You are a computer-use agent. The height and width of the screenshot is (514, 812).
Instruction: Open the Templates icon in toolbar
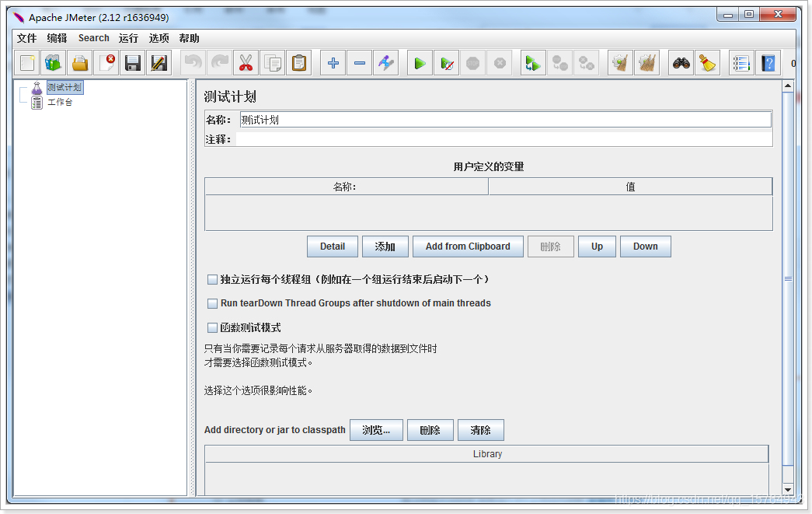click(x=53, y=63)
